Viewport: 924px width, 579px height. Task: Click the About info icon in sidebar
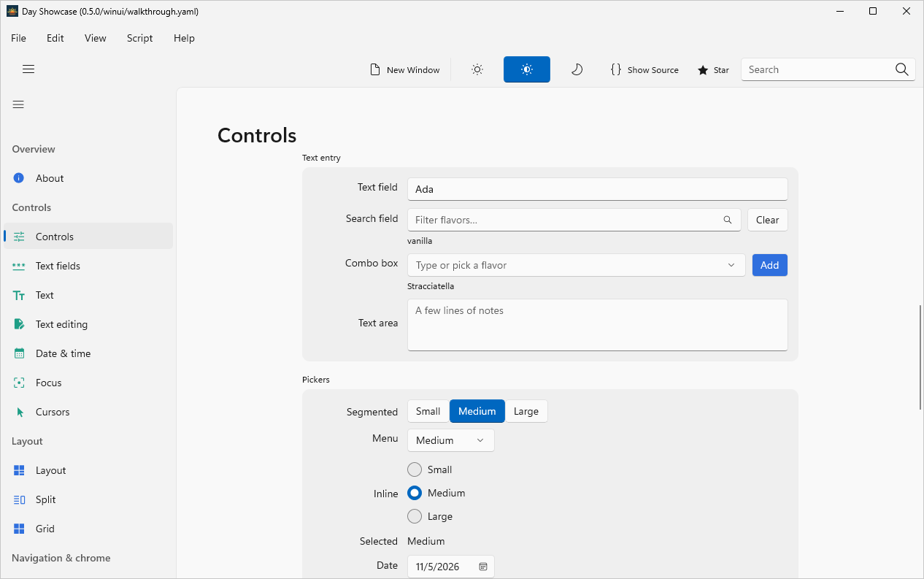tap(19, 178)
